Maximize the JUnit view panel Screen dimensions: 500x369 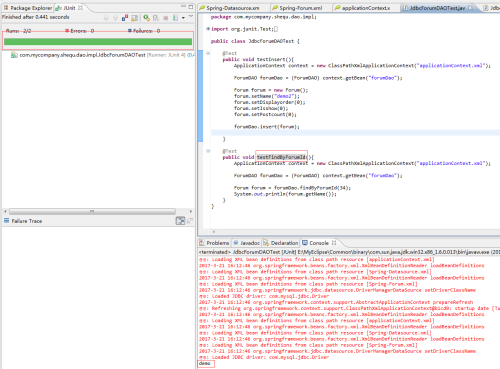point(191,7)
